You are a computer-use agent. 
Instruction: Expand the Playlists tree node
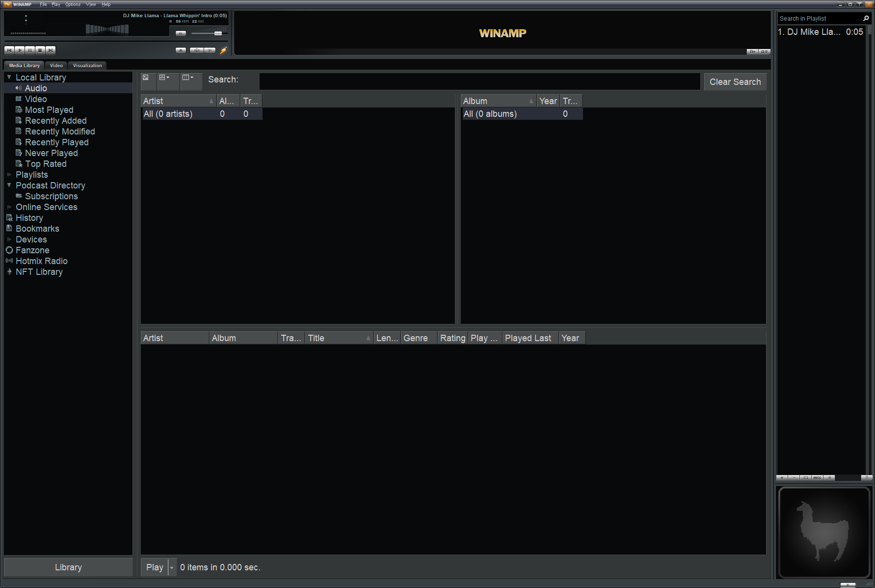coord(9,174)
